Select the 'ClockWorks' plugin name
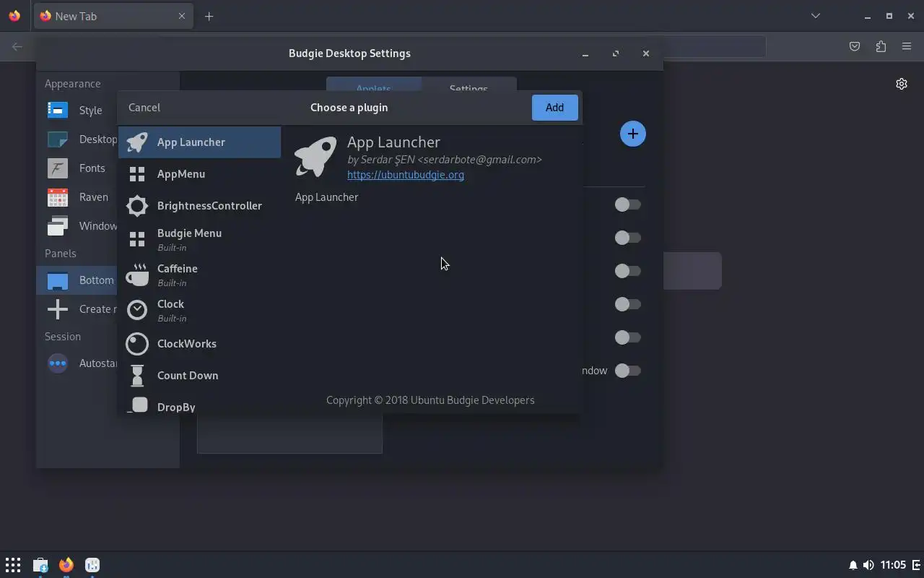The width and height of the screenshot is (924, 578). tap(187, 344)
